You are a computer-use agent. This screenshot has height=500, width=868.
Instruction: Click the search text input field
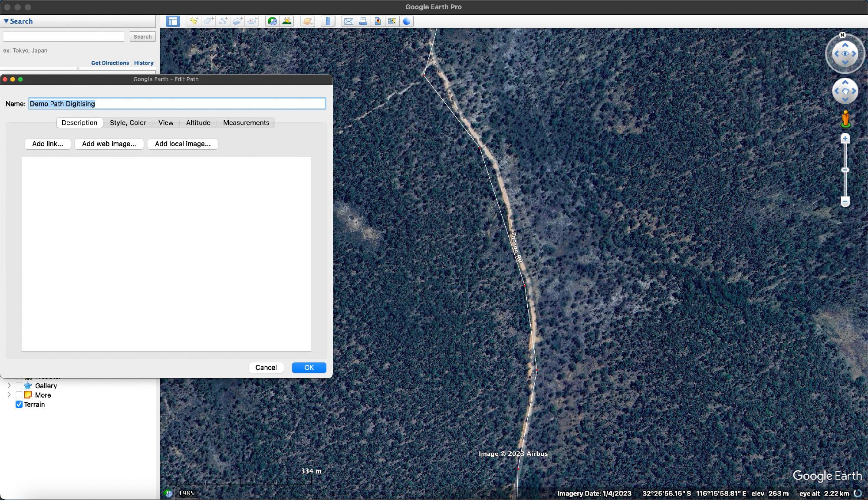64,37
